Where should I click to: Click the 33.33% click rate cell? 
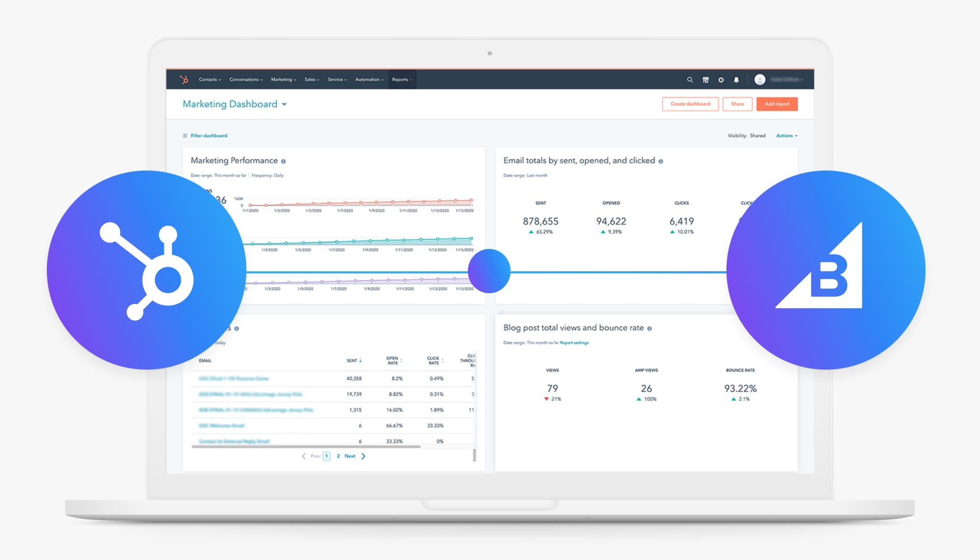click(435, 426)
